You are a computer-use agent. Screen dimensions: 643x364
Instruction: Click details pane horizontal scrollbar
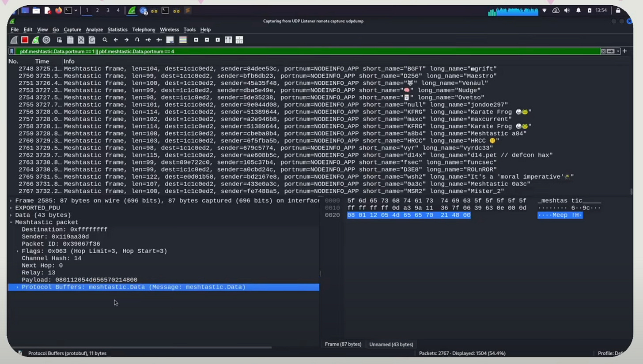(141, 347)
